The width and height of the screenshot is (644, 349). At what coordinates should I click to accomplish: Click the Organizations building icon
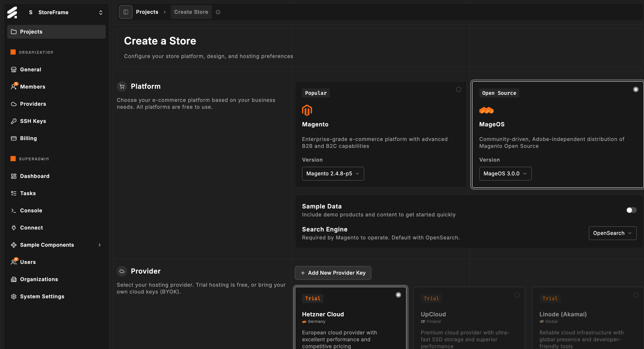tap(14, 279)
